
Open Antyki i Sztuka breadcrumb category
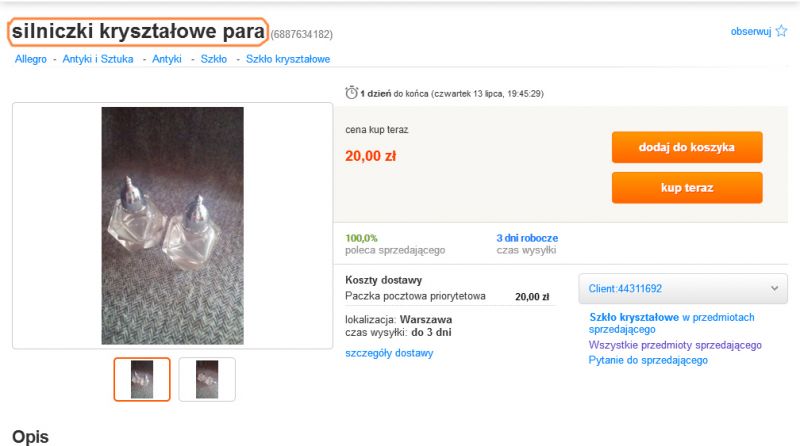pos(97,59)
